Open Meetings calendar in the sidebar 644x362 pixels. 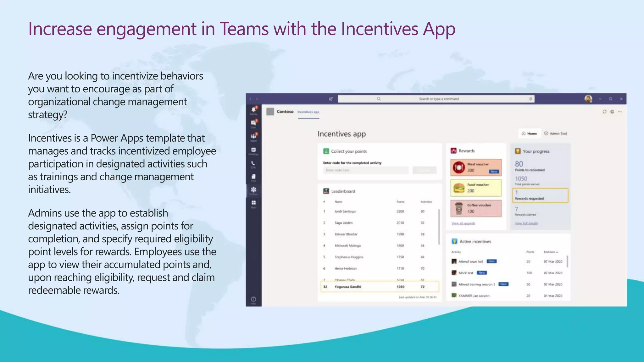(x=253, y=151)
